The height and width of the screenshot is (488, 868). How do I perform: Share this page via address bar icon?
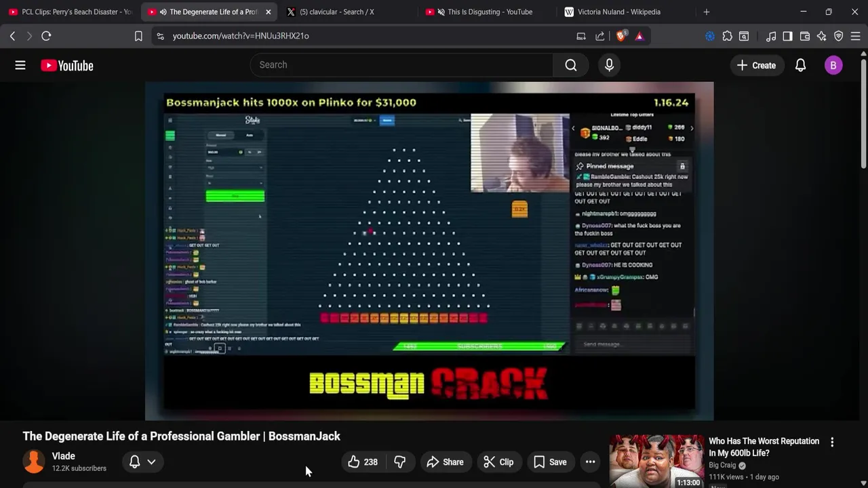click(x=600, y=36)
